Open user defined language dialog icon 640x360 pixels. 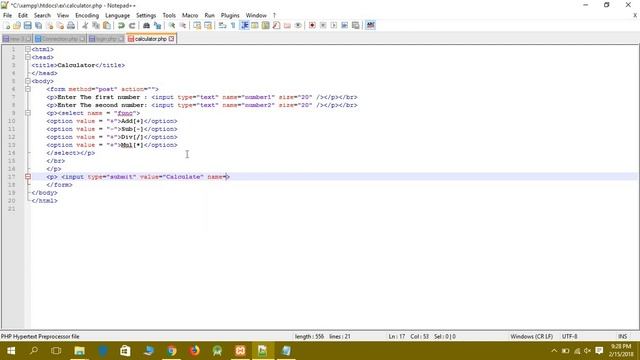tap(255, 25)
